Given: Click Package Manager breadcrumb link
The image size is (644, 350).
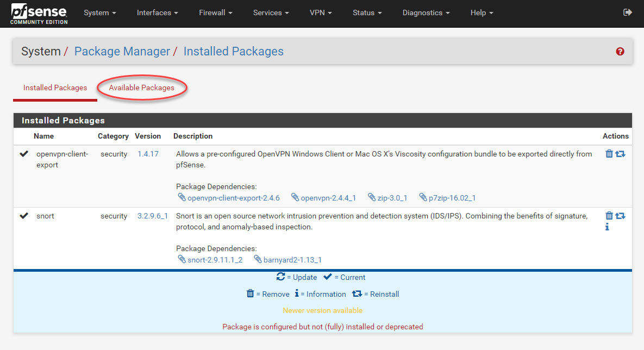Looking at the screenshot, I should [122, 51].
